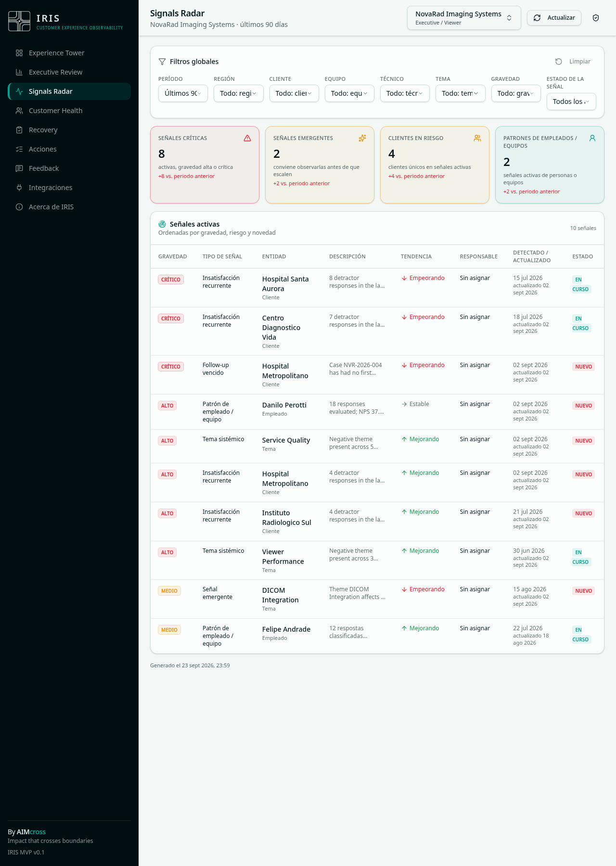Open the Técnico filter dropdown
The height and width of the screenshot is (866, 616).
click(x=405, y=93)
